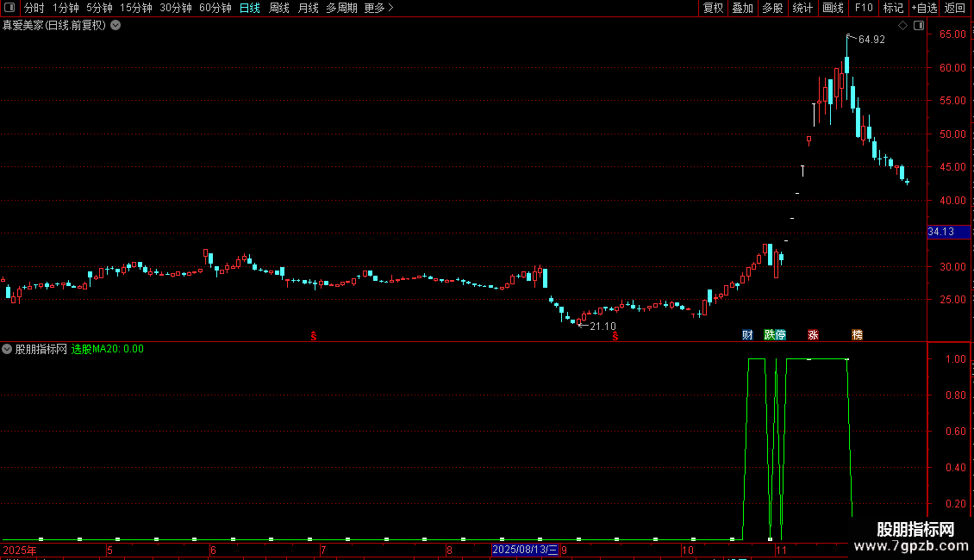
Task: Click the 标记 mark button
Action: point(893,8)
